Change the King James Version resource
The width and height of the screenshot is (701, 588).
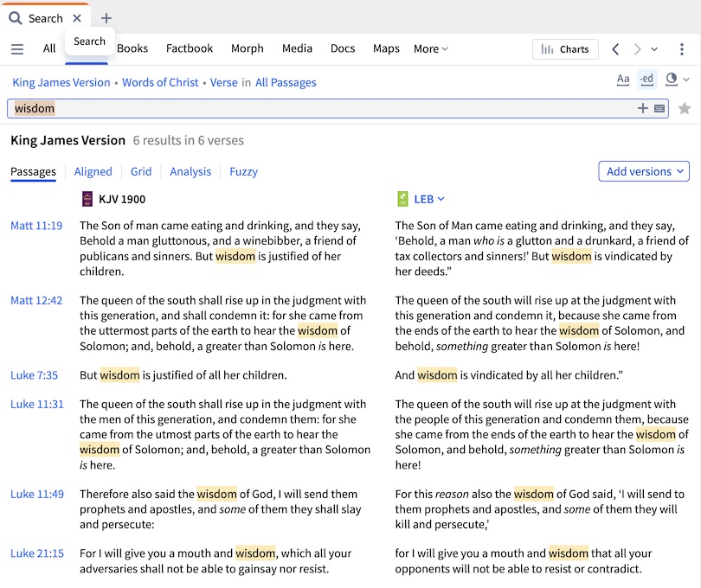(61, 83)
